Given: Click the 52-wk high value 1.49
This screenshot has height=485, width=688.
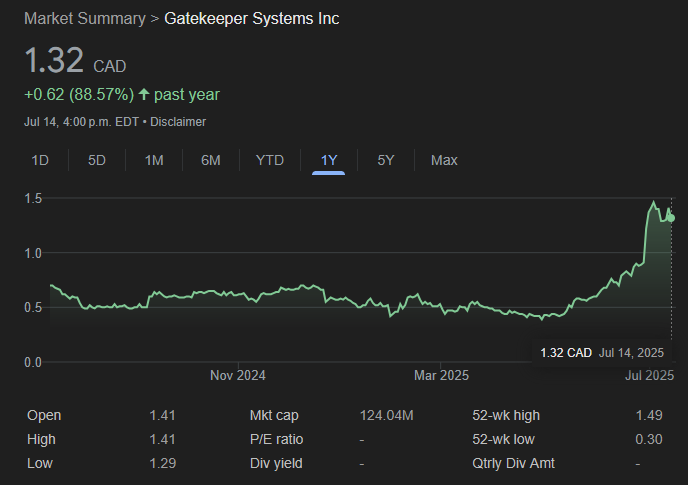Looking at the screenshot, I should (649, 415).
